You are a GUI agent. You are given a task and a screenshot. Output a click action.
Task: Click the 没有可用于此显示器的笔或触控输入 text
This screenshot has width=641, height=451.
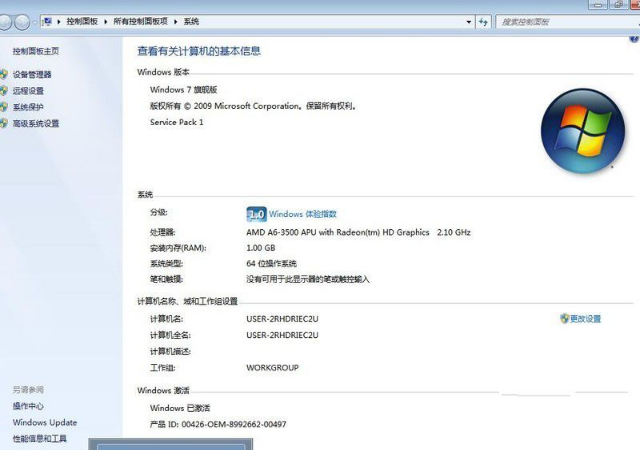(x=308, y=280)
